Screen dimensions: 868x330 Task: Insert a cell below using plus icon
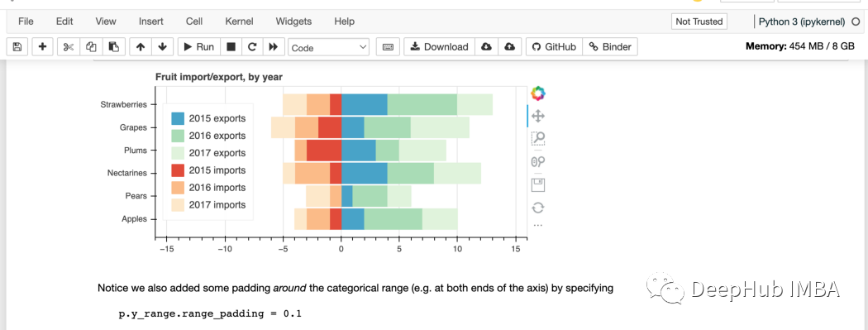[x=43, y=47]
